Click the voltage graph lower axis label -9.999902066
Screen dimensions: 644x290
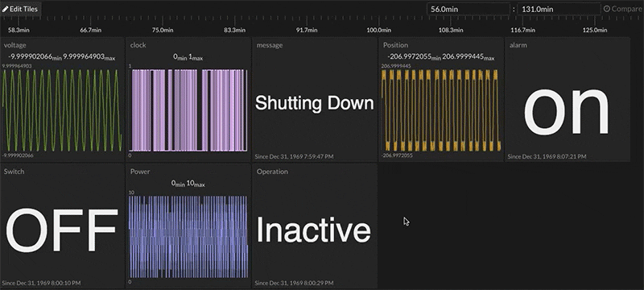(x=18, y=155)
